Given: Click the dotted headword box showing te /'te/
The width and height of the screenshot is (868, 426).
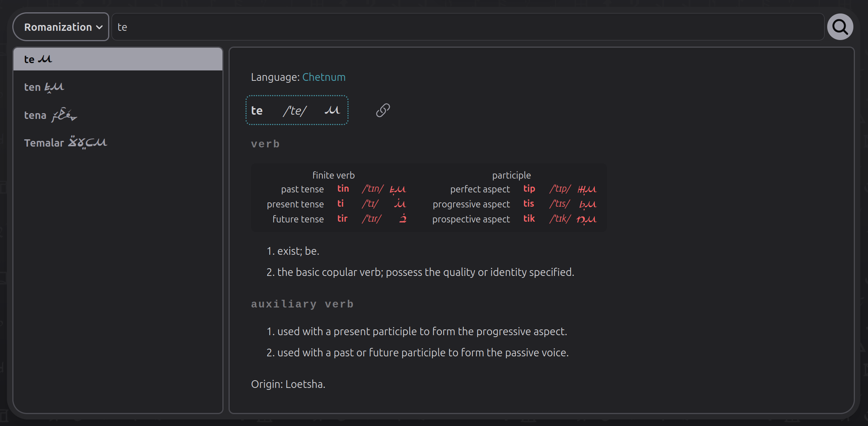Looking at the screenshot, I should coord(297,110).
